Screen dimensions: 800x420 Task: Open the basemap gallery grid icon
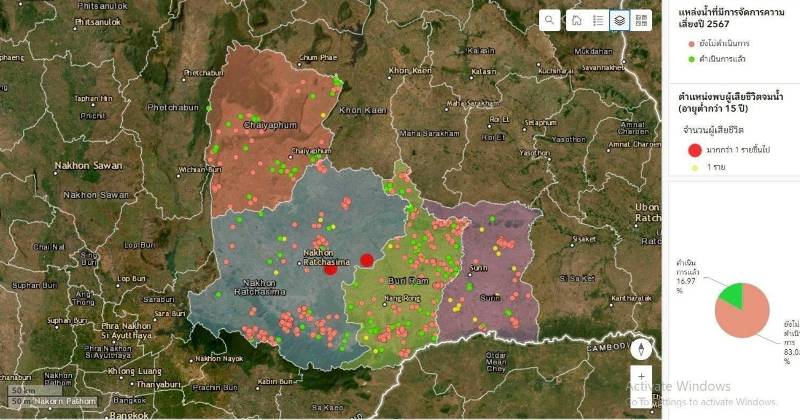[x=642, y=20]
